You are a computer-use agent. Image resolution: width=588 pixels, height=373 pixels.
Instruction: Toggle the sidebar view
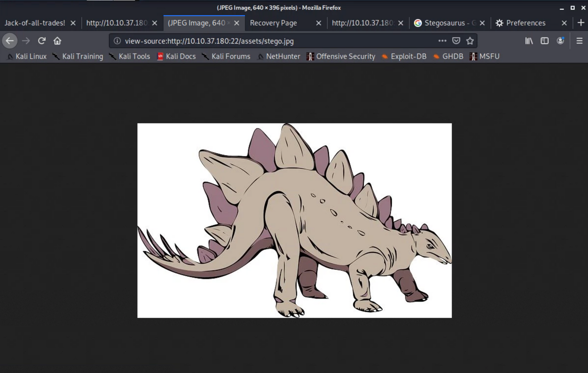coord(544,41)
